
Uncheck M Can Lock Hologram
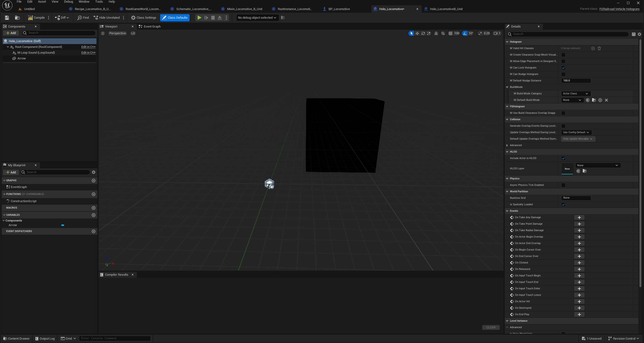point(563,68)
